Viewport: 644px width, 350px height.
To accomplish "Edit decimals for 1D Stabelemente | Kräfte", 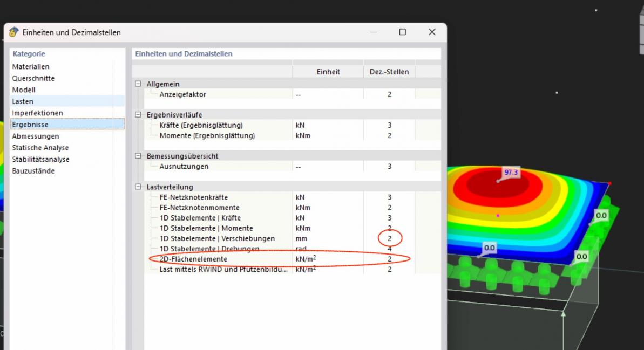I will 389,218.
